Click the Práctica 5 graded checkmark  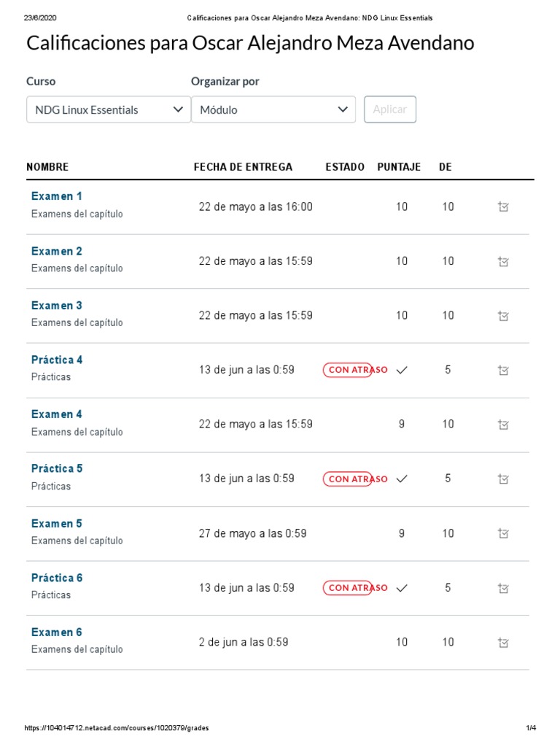[402, 479]
